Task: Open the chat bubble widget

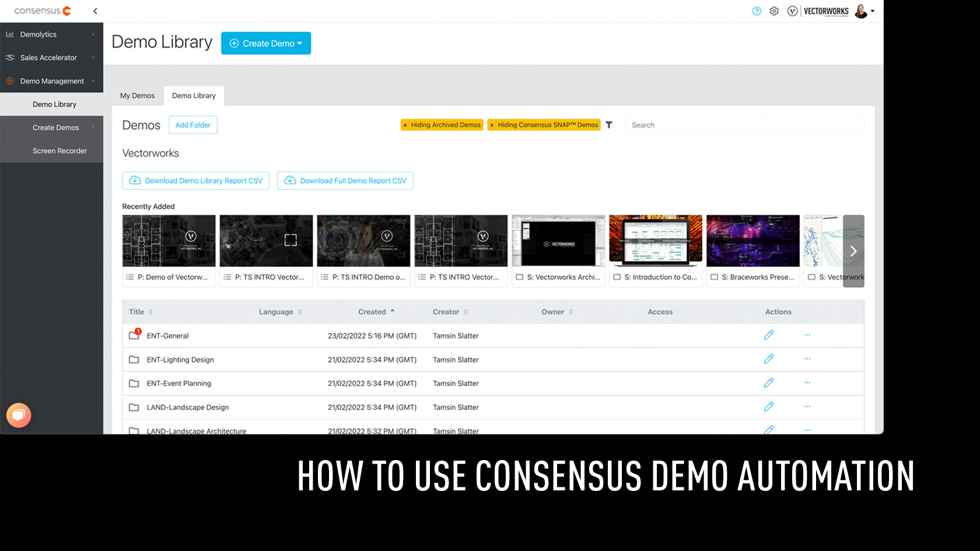Action: (x=19, y=415)
